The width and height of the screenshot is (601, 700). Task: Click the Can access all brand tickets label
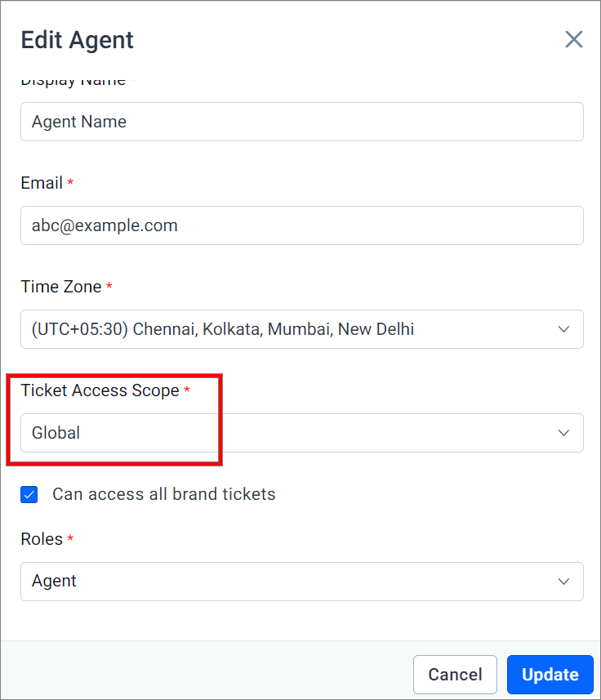tap(164, 494)
